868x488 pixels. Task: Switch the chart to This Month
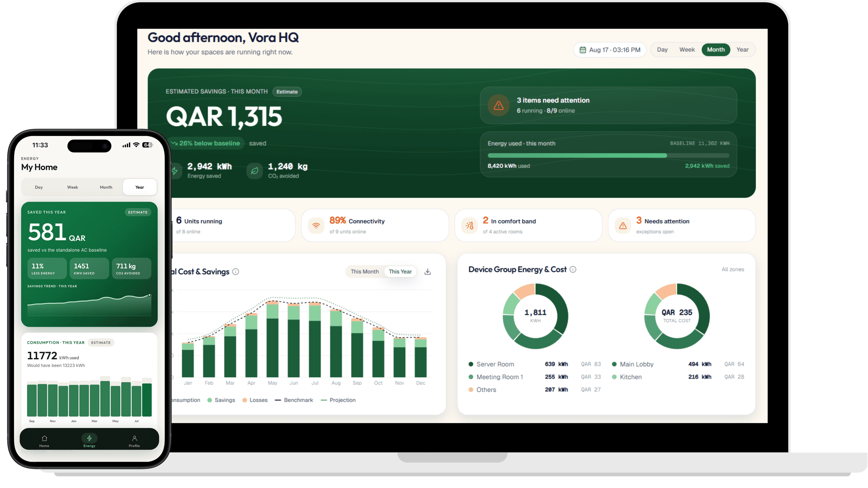tap(365, 271)
